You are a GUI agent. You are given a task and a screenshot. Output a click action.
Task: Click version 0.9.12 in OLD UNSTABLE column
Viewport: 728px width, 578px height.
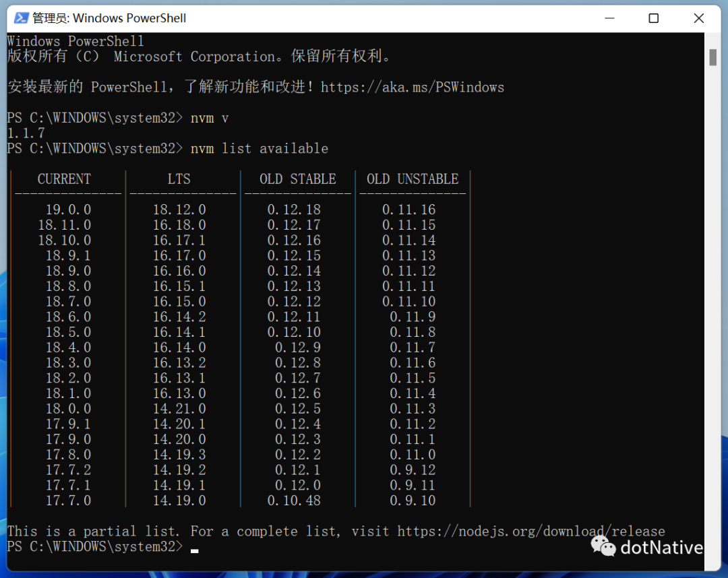tap(413, 470)
